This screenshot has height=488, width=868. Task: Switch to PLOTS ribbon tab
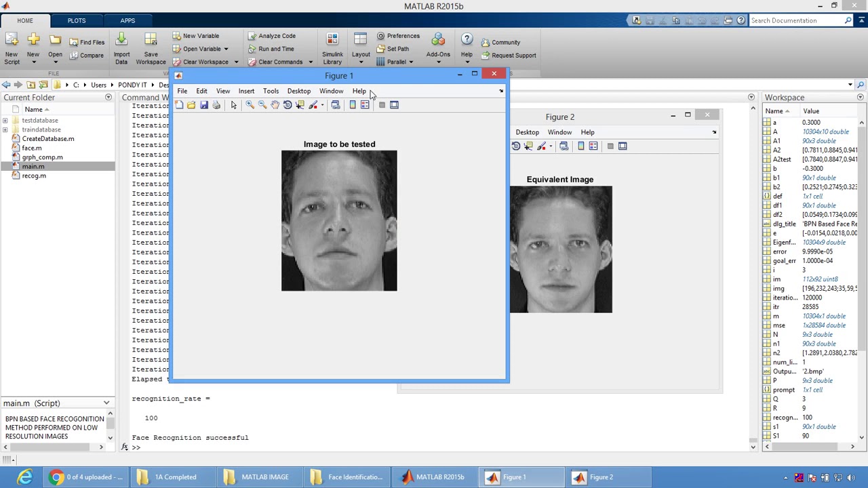pyautogui.click(x=77, y=20)
